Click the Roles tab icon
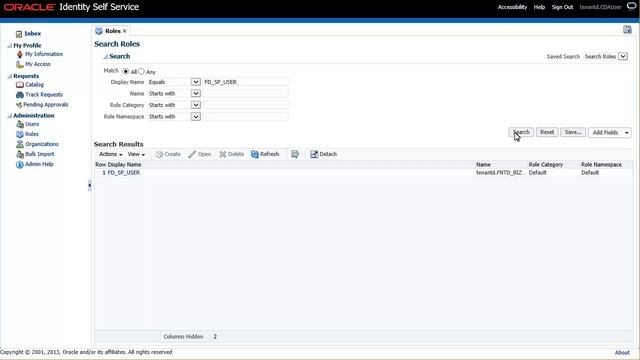640x360 pixels. click(99, 31)
